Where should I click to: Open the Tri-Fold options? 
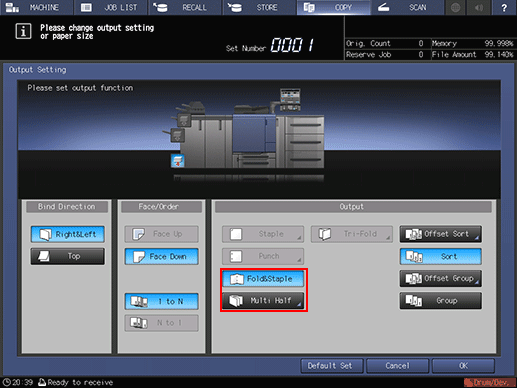click(x=352, y=234)
